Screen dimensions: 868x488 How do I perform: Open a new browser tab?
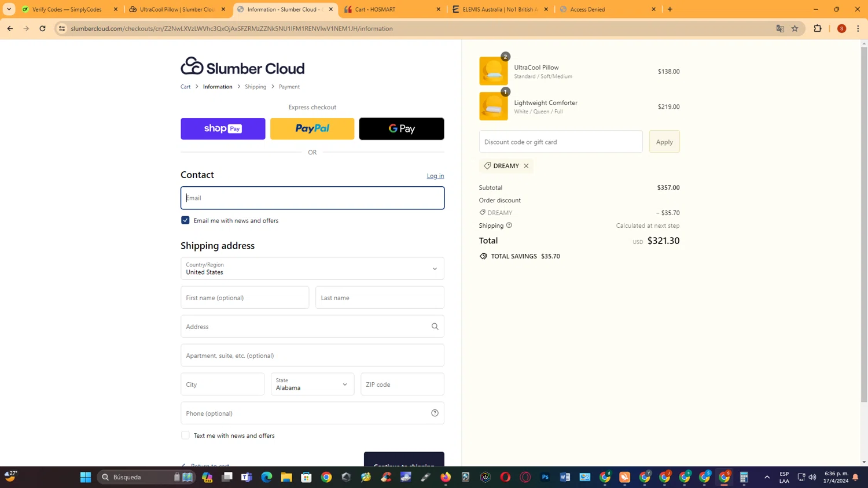[x=670, y=9]
